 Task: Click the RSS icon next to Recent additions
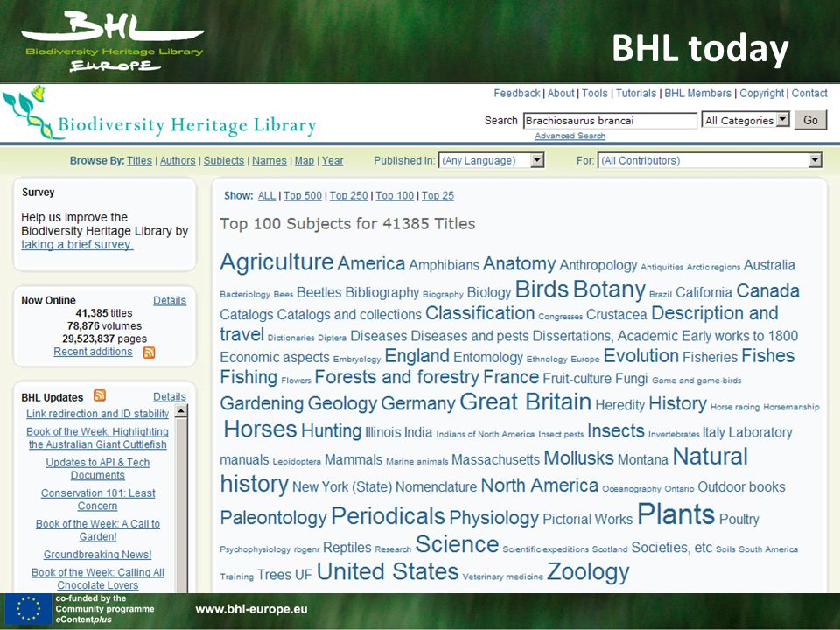tap(149, 353)
